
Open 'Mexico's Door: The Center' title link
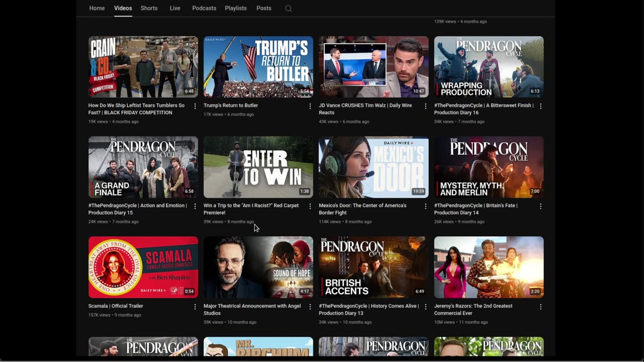pos(363,209)
